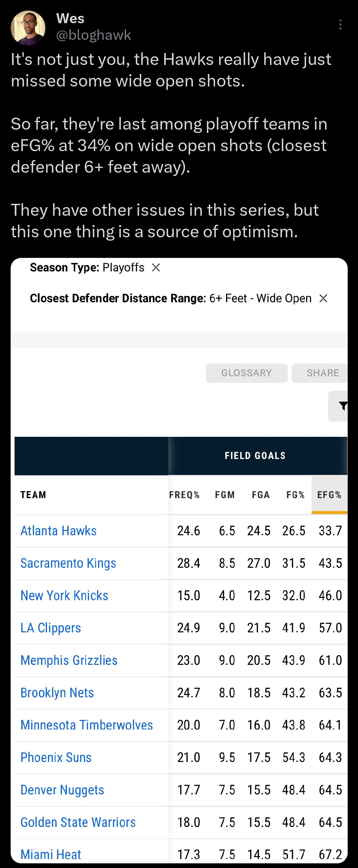Open the Sacramento Kings team link
The width and height of the screenshot is (358, 868).
point(68,563)
